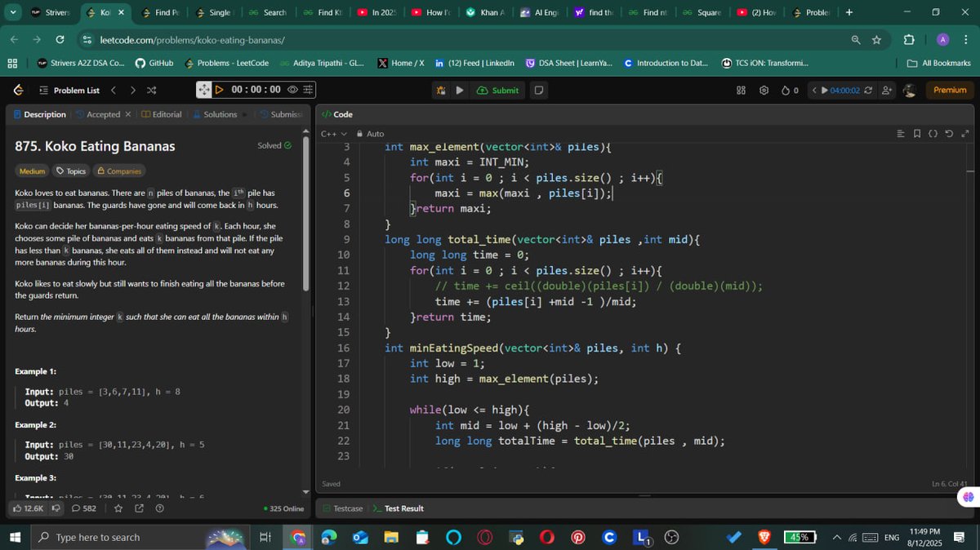The image size is (980, 550).
Task: Run the code with the play button
Action: [x=460, y=91]
